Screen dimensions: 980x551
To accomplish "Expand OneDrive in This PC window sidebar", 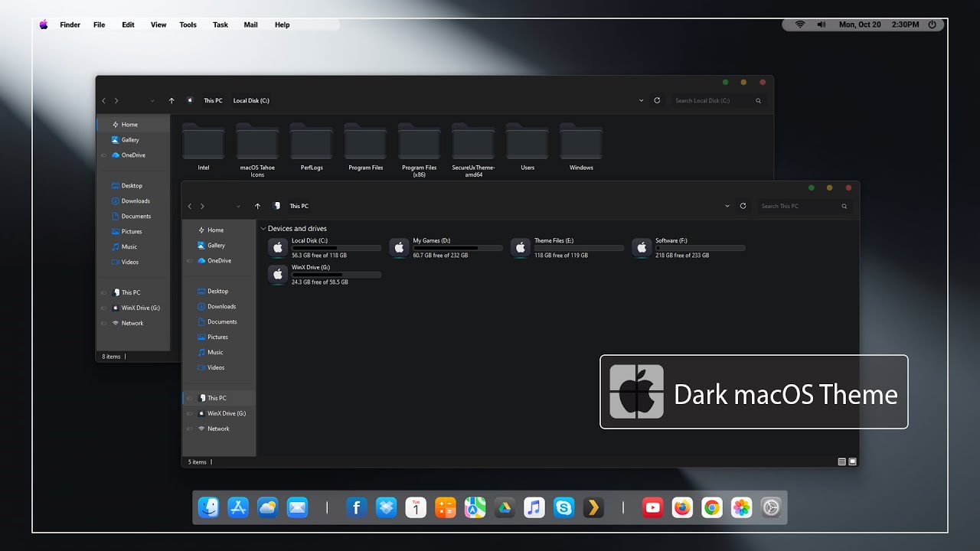I will [x=190, y=261].
